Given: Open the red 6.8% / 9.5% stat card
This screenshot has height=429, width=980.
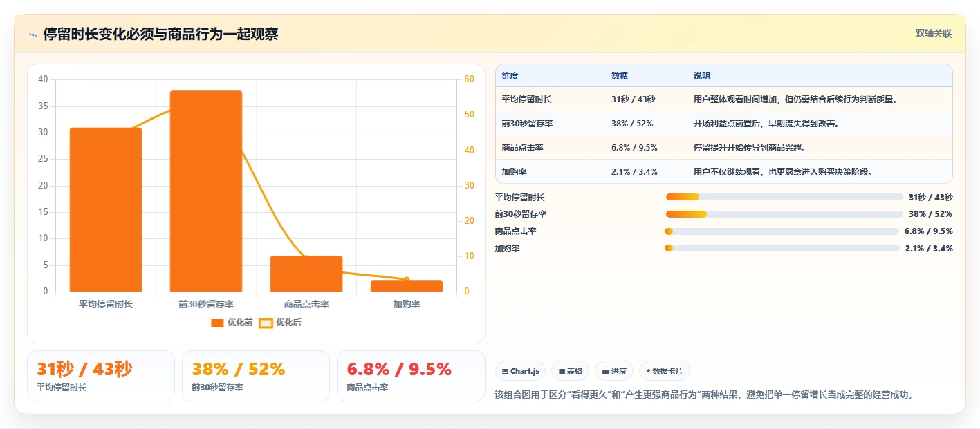Looking at the screenshot, I should coord(411,376).
